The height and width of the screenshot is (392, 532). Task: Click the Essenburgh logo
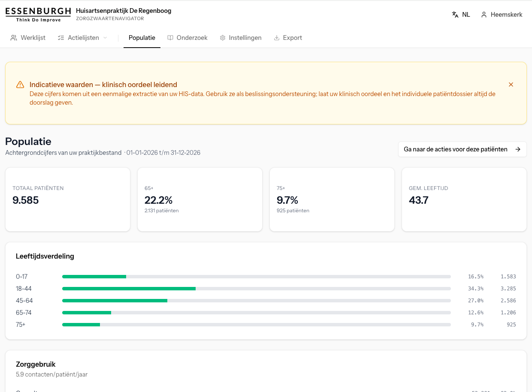(x=38, y=15)
